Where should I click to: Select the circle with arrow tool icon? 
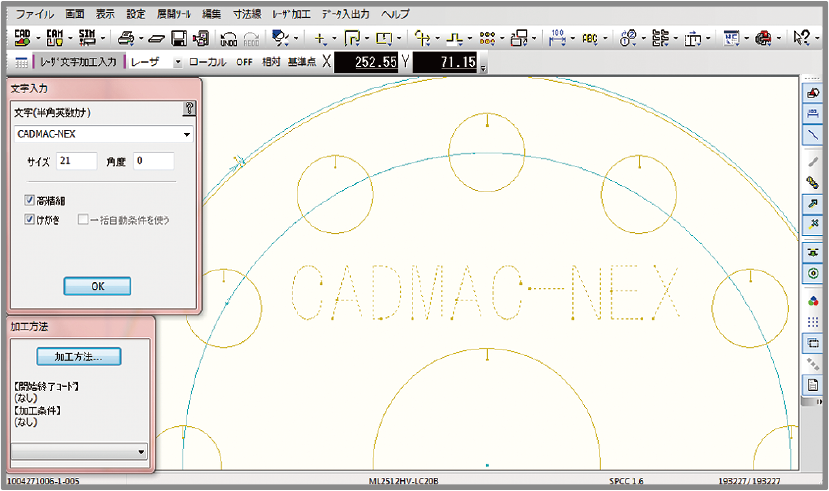click(422, 38)
